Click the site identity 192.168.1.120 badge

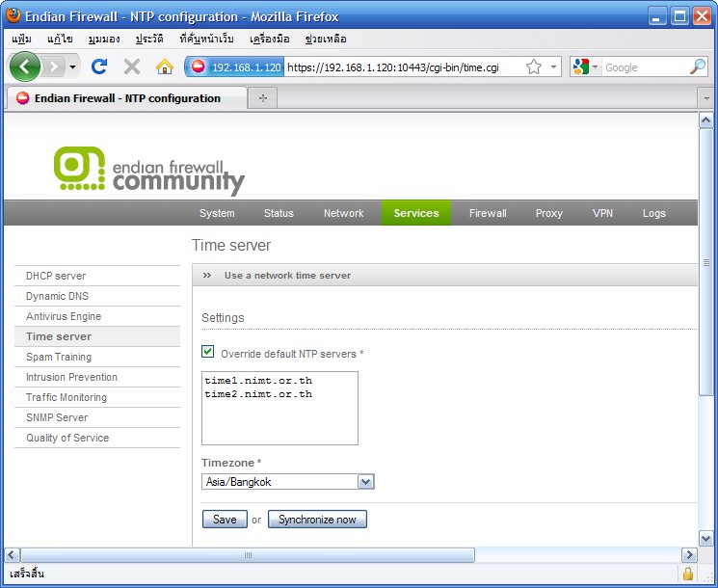click(x=235, y=67)
